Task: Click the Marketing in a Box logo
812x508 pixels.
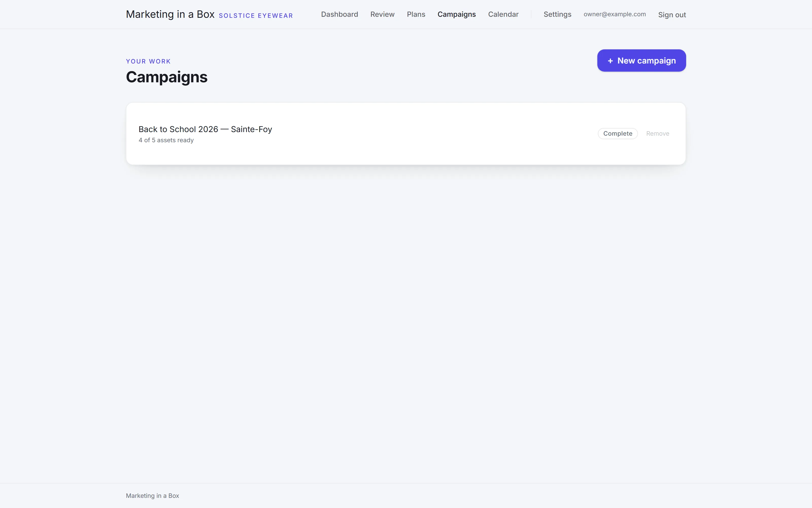Action: (170, 14)
